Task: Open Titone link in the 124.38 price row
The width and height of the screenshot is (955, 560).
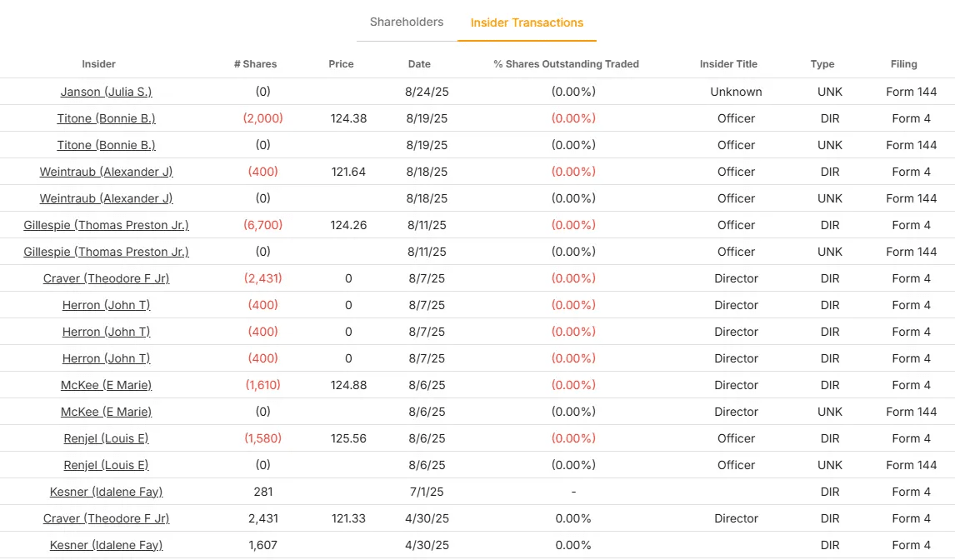Action: click(106, 118)
